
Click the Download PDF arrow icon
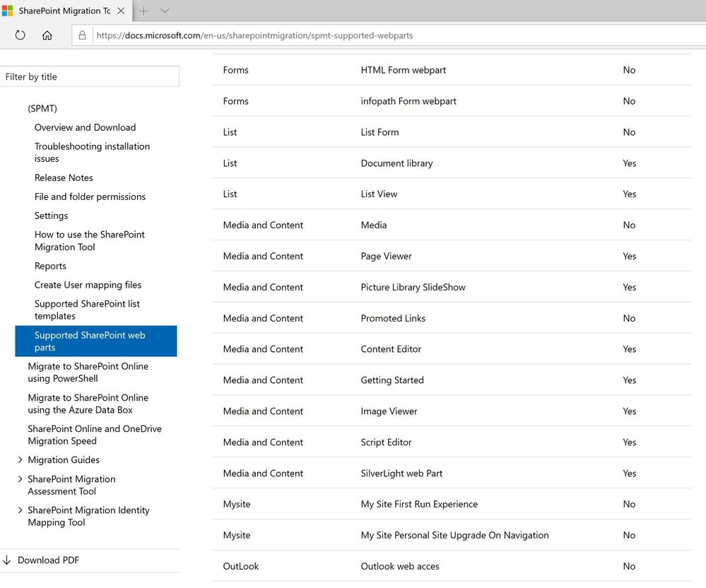coord(7,560)
